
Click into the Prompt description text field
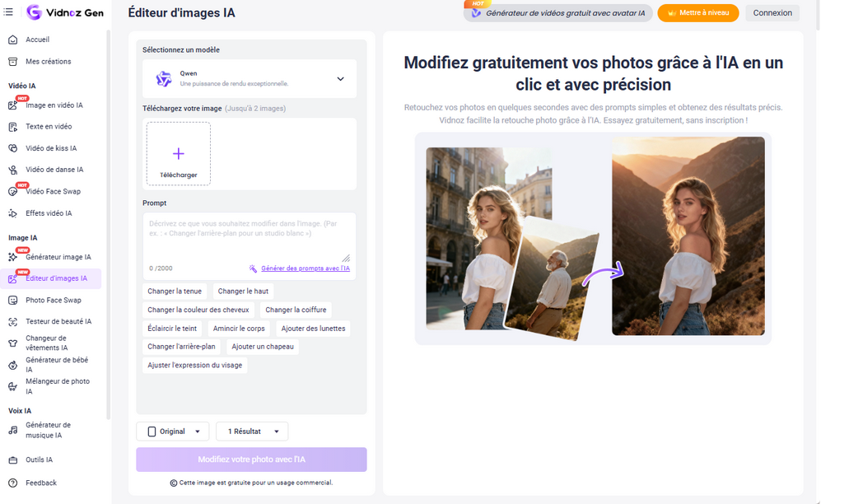point(250,238)
